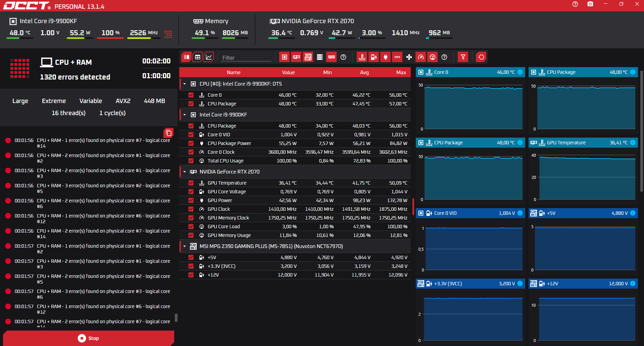Click the error log scrollbar thumb
Viewport: 644px width, 346px height.
[176, 318]
